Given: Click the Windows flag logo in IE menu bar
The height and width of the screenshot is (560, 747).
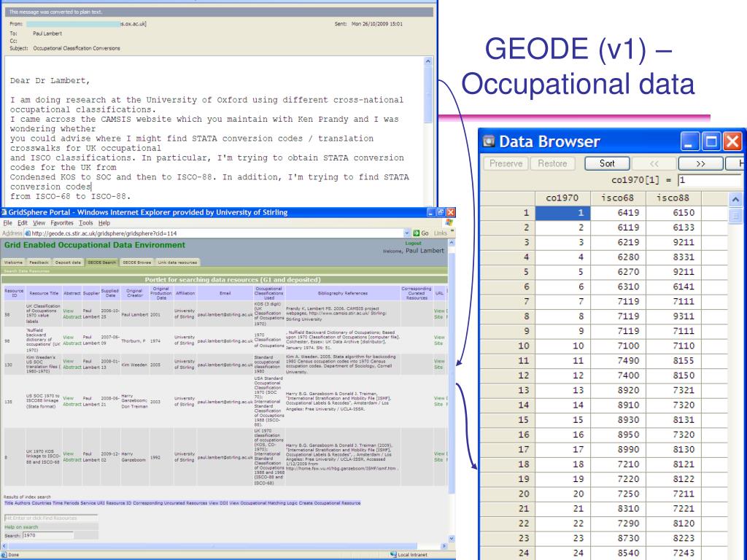Looking at the screenshot, I should click(x=449, y=222).
